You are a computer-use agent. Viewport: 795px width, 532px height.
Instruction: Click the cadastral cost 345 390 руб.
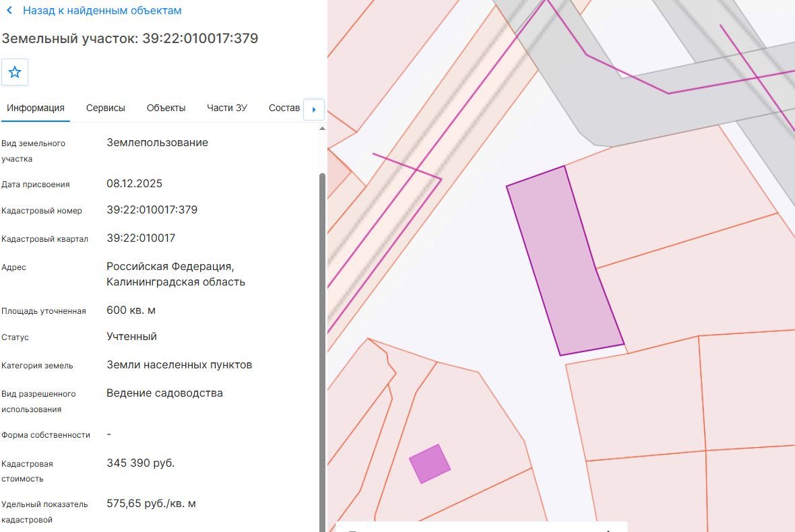pyautogui.click(x=140, y=463)
